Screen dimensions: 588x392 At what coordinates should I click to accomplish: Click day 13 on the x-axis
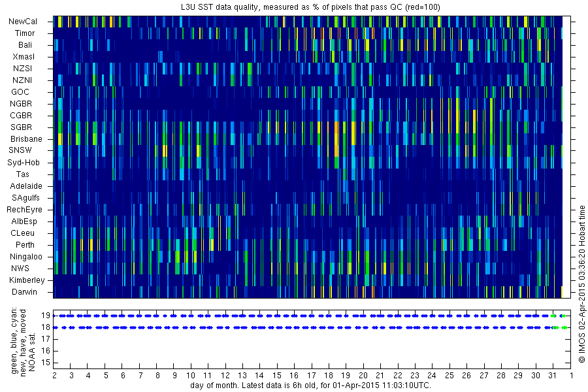click(242, 376)
